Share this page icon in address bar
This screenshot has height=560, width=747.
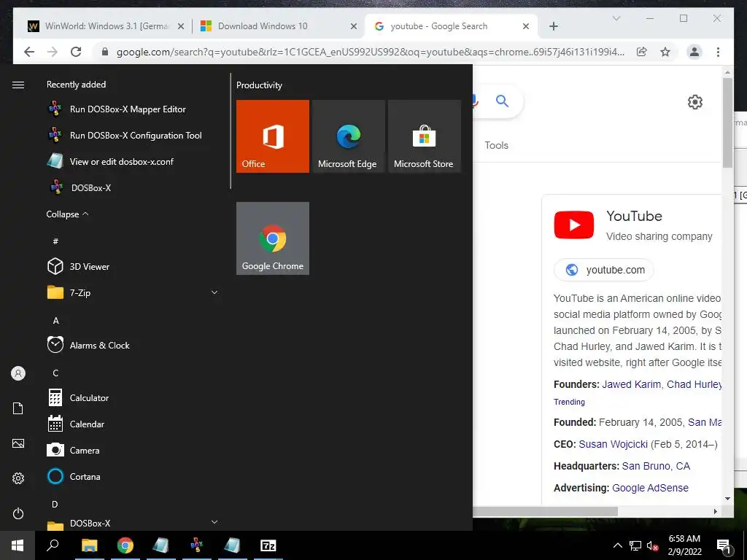(x=642, y=52)
